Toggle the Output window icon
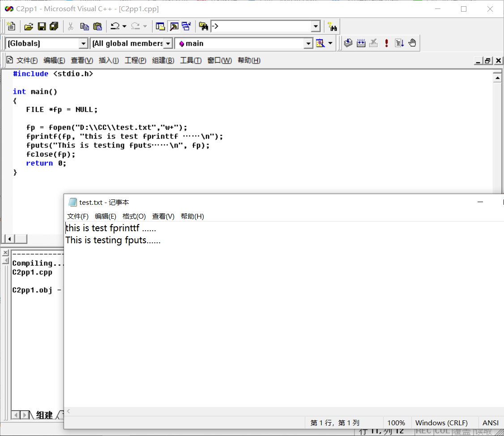This screenshot has height=436, width=504. click(x=174, y=26)
